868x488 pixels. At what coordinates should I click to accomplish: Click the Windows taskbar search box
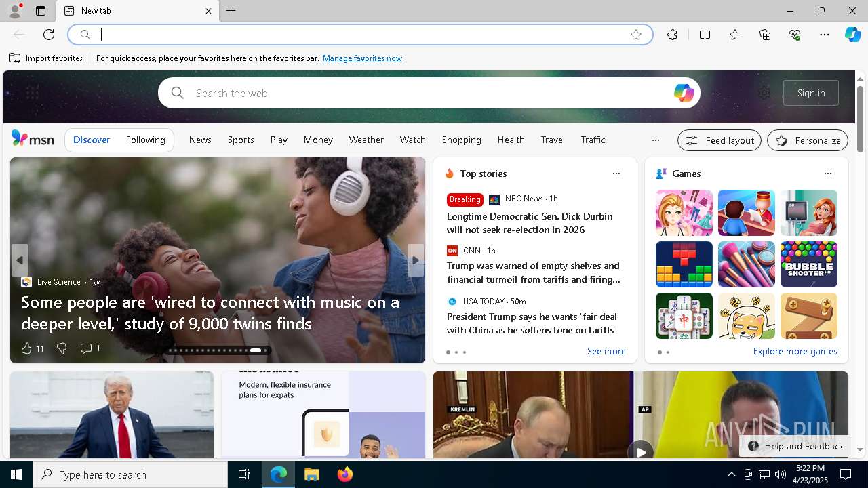click(x=130, y=474)
